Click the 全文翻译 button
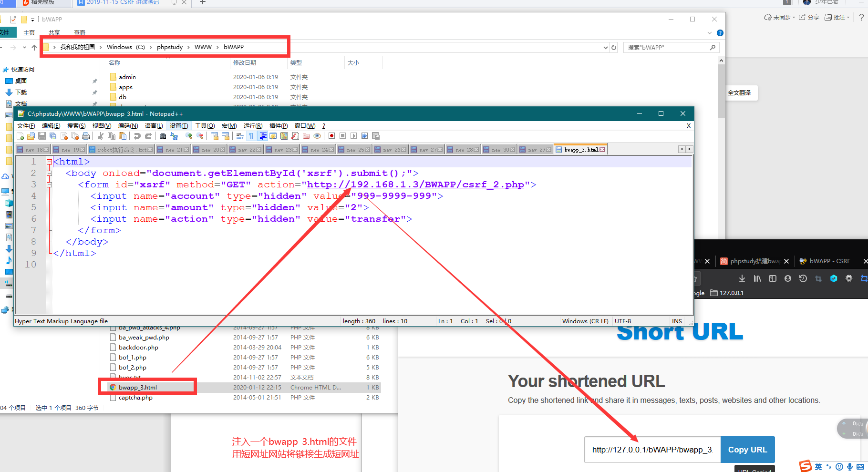 point(739,93)
